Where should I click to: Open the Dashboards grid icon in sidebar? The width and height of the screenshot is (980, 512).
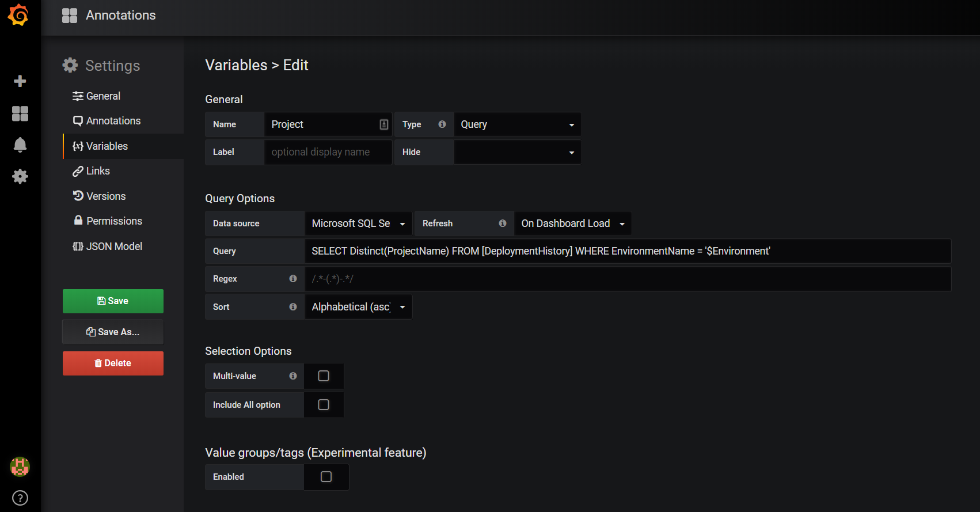20,113
